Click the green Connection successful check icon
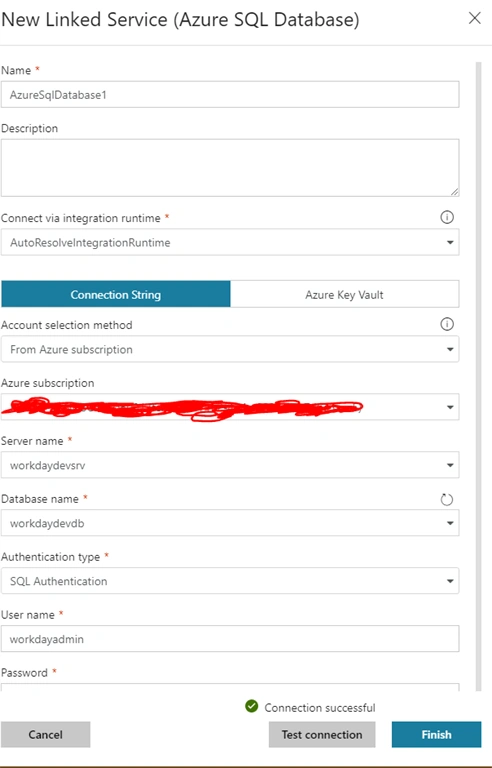This screenshot has width=492, height=768. coord(251,706)
